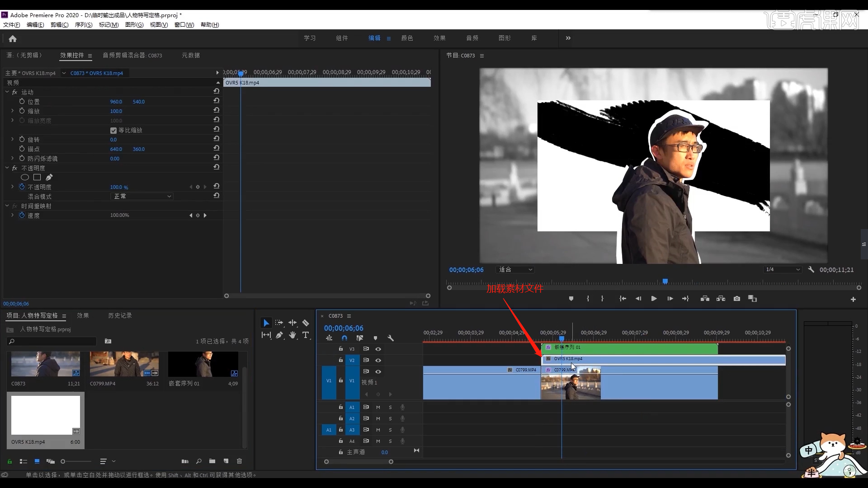Image resolution: width=868 pixels, height=488 pixels.
Task: Create ellipse opacity mask
Action: click(25, 178)
